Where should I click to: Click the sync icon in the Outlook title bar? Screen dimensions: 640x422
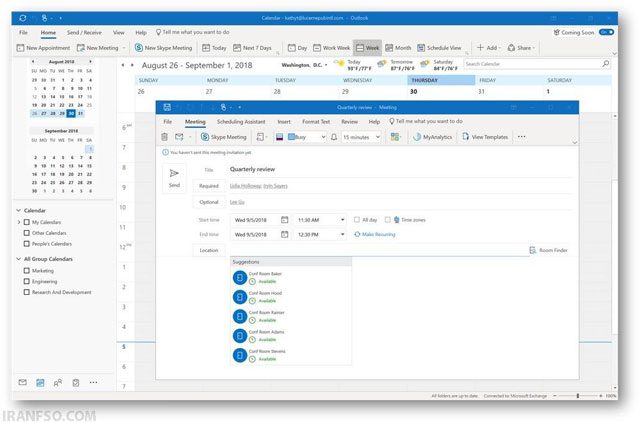click(22, 18)
